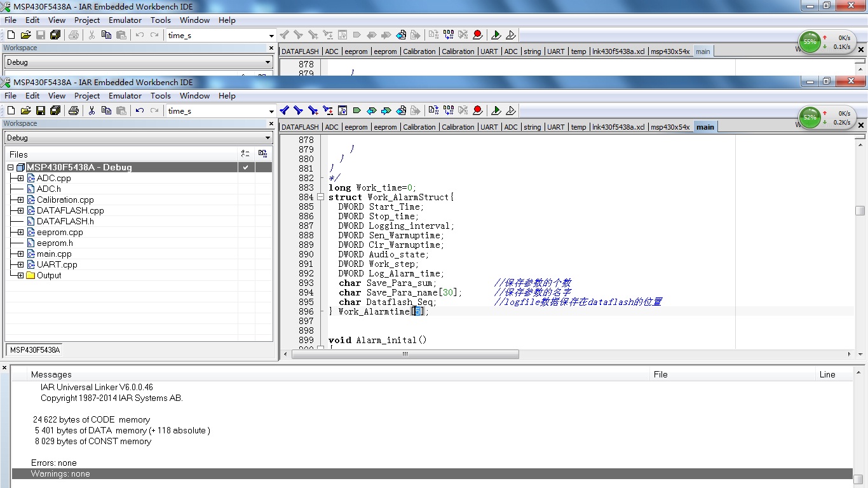This screenshot has height=488, width=868.
Task: Click Navigate Backward icon in front window toolbar
Action: pyautogui.click(x=401, y=111)
